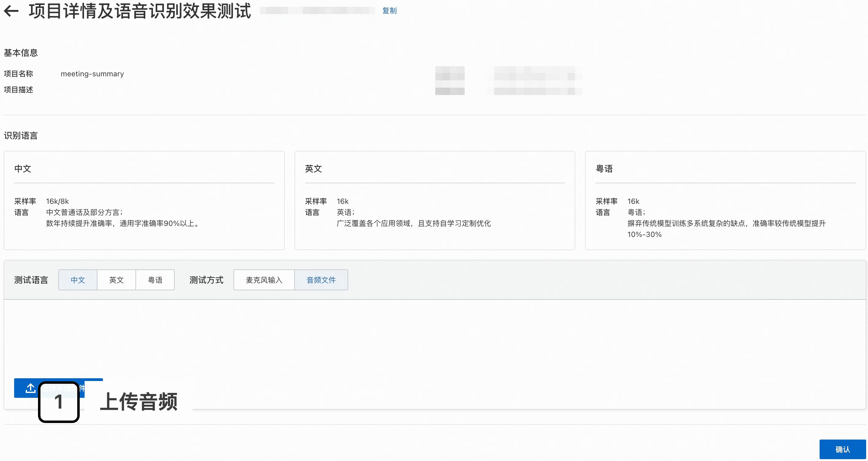Viewport: 868px width, 461px height.
Task: Click the 上传音频 annotation label
Action: tap(139, 402)
